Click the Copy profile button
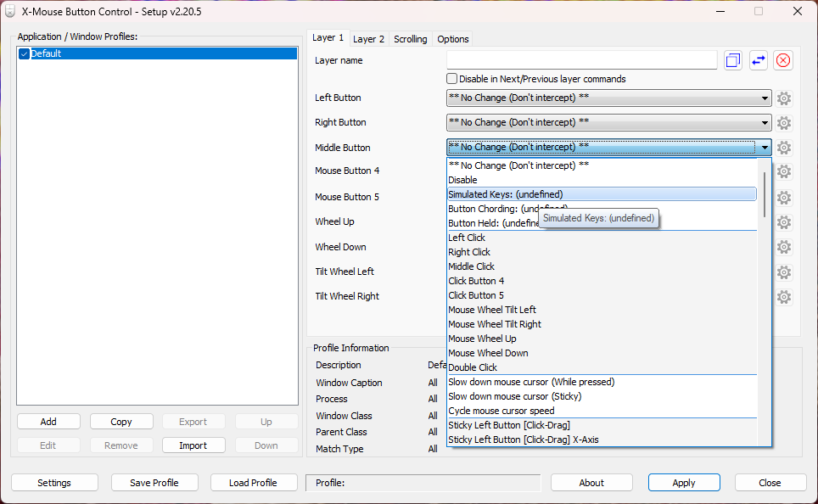The image size is (818, 504). (x=121, y=422)
